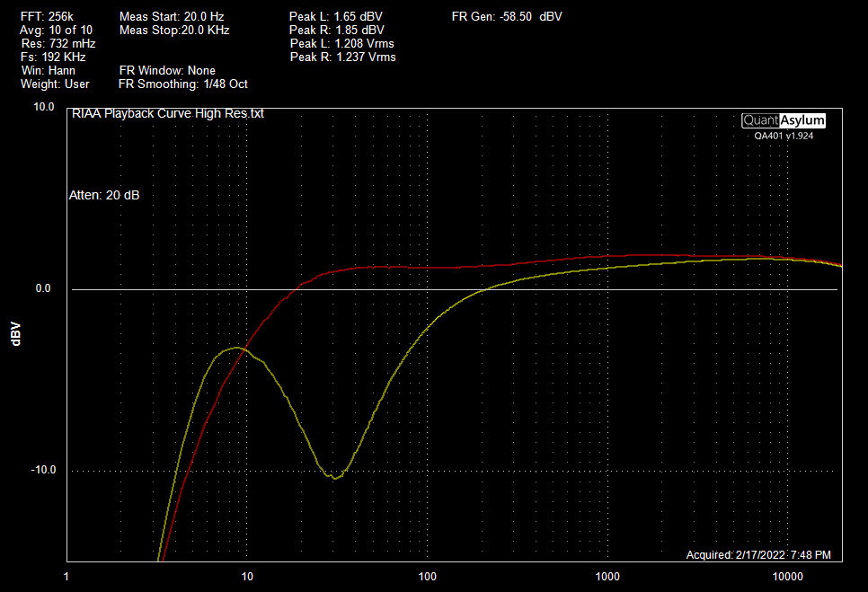Viewport: 868px width, 592px height.
Task: Click 'Win: Hann' text
Action: pyautogui.click(x=49, y=70)
